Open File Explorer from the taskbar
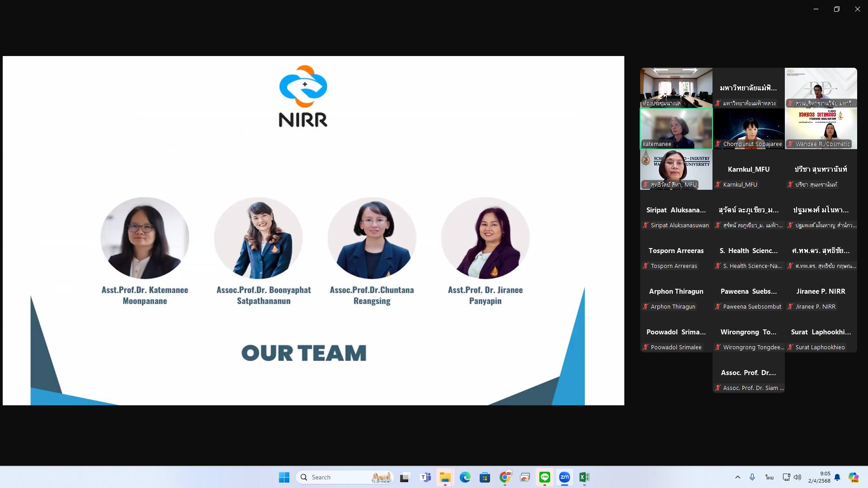Image resolution: width=868 pixels, height=488 pixels. [x=445, y=477]
